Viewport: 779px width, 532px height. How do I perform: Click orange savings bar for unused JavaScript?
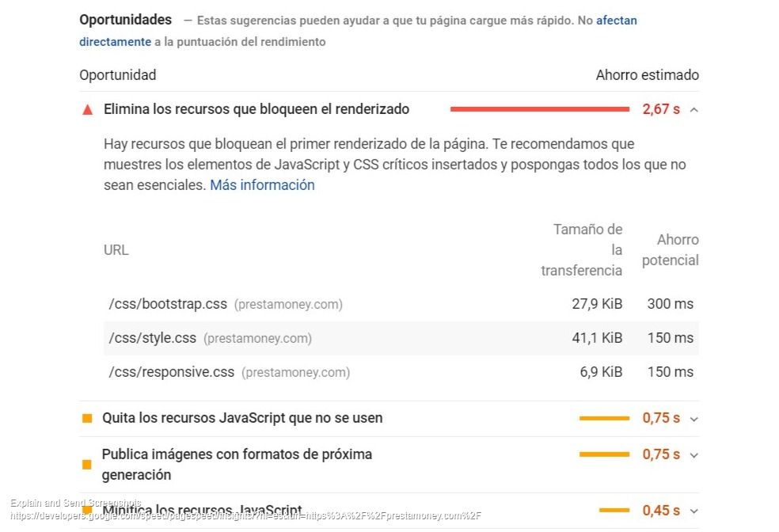[604, 418]
